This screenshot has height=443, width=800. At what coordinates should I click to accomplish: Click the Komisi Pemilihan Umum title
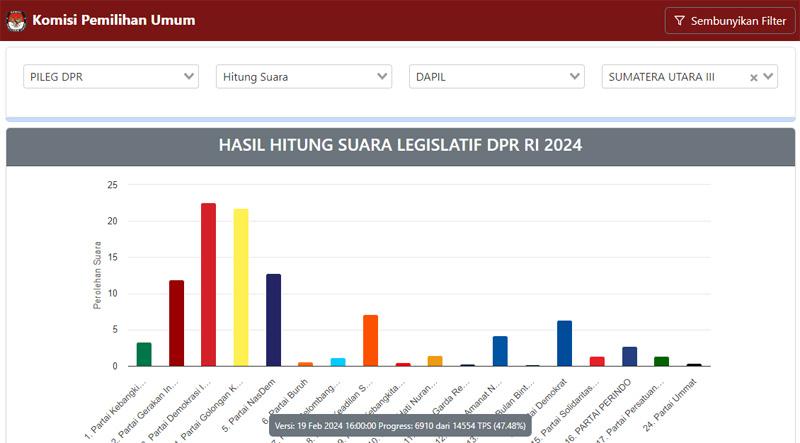coord(114,20)
